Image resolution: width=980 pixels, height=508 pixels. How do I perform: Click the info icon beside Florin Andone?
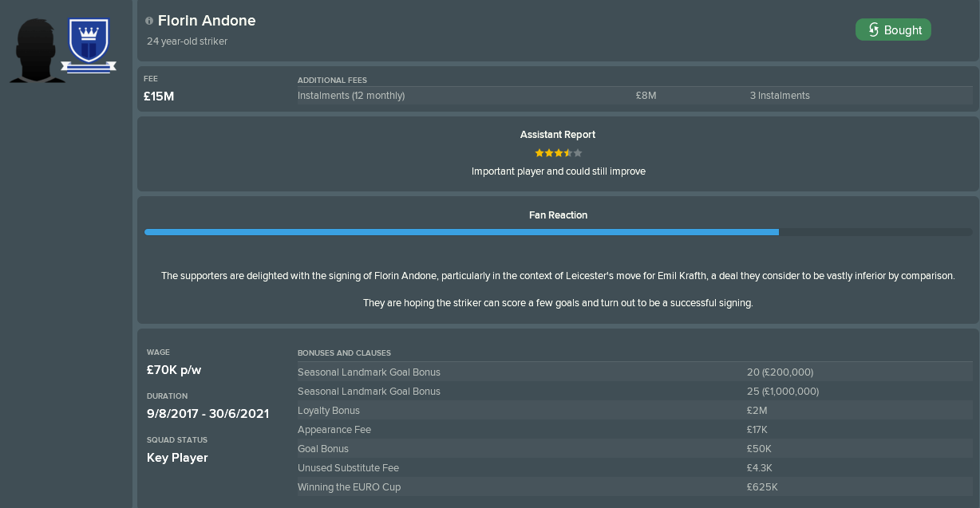149,22
